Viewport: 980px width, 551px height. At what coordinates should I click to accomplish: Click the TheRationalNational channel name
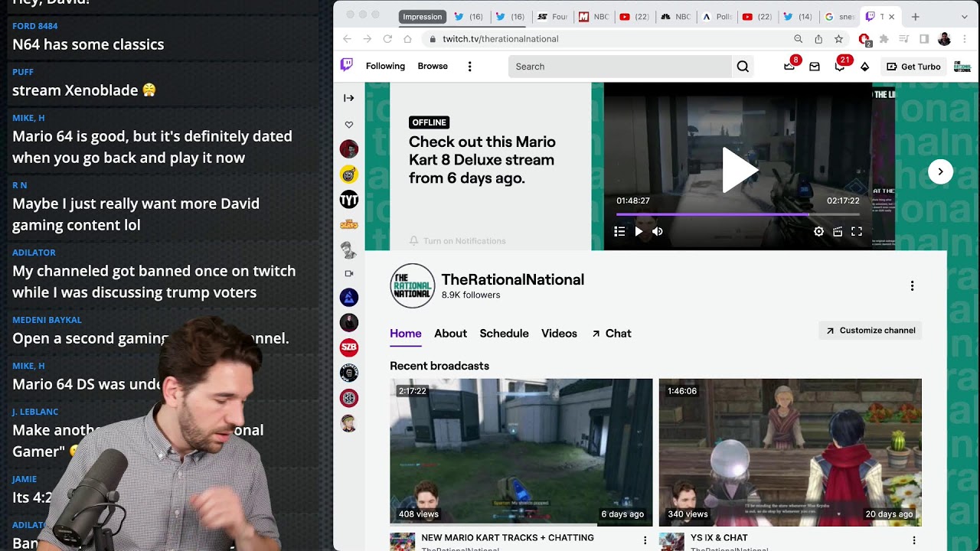pos(513,280)
